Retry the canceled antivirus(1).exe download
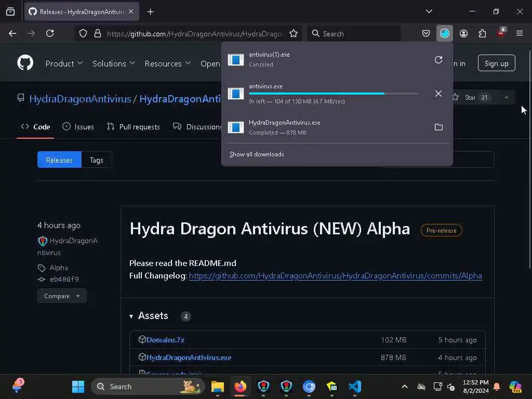Viewport: 532px width, 399px height. pos(438,60)
